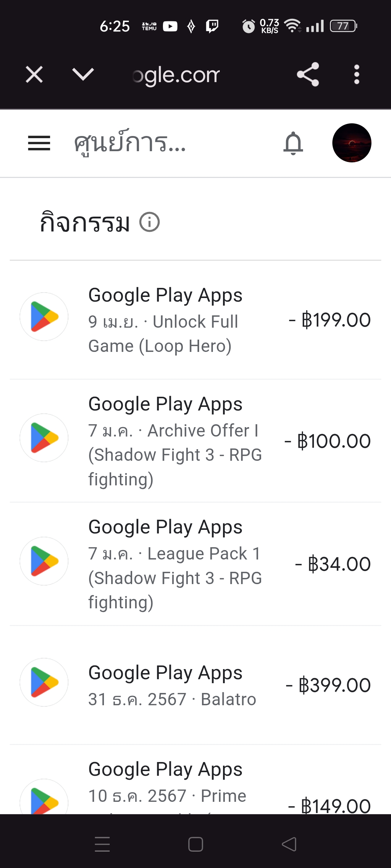Expand the downward chevron in top bar
The width and height of the screenshot is (391, 868).
[x=83, y=75]
